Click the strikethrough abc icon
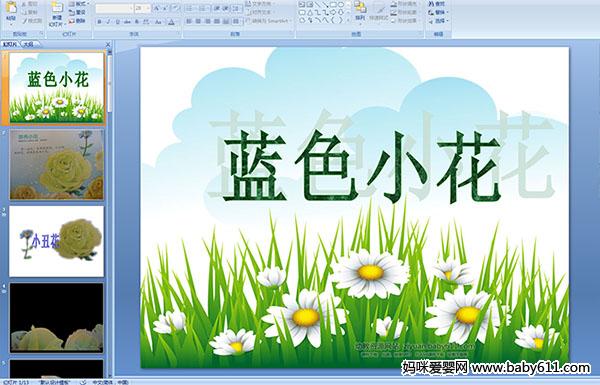Viewport: 600px width, 385px height. [127, 22]
